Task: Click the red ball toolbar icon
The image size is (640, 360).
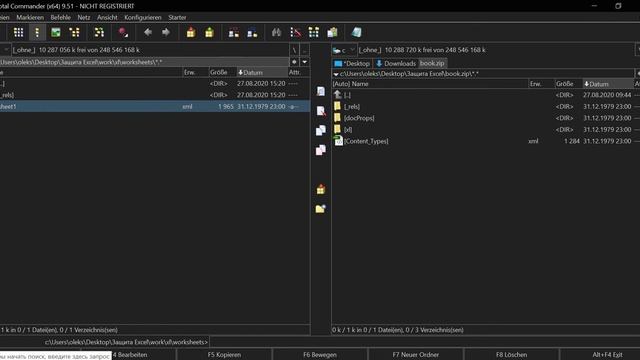Action: coord(123,32)
